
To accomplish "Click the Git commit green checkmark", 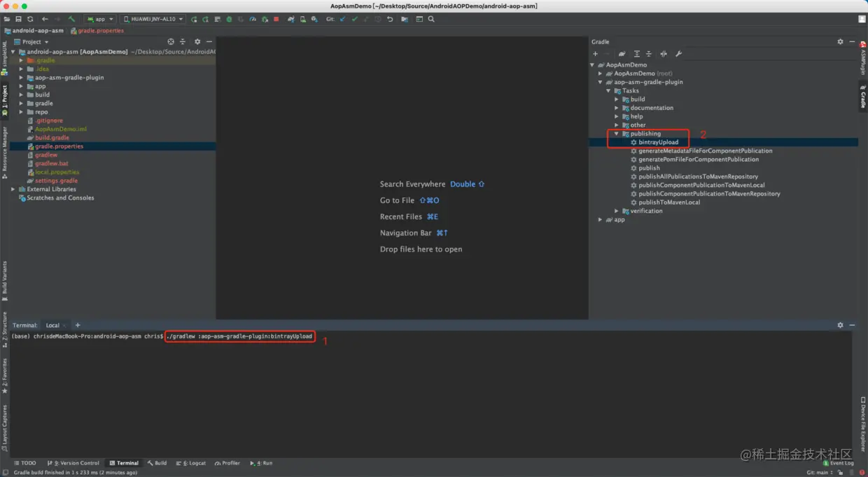I will click(x=355, y=19).
